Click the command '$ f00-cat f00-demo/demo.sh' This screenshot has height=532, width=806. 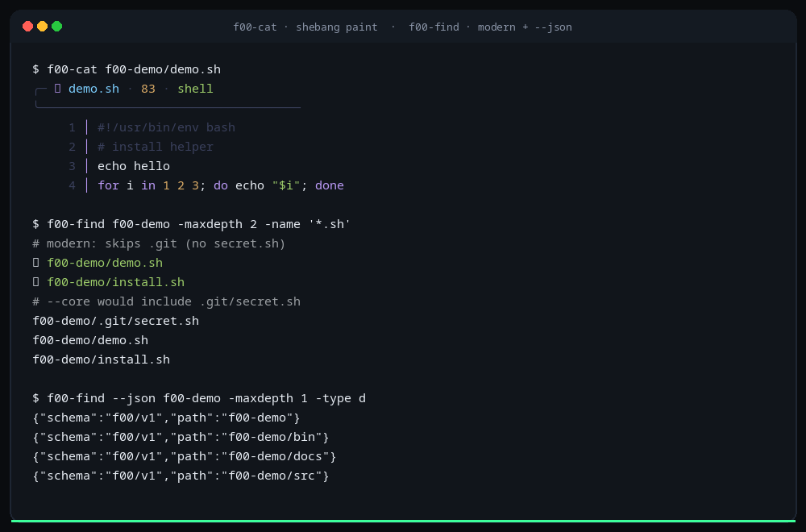click(x=127, y=69)
